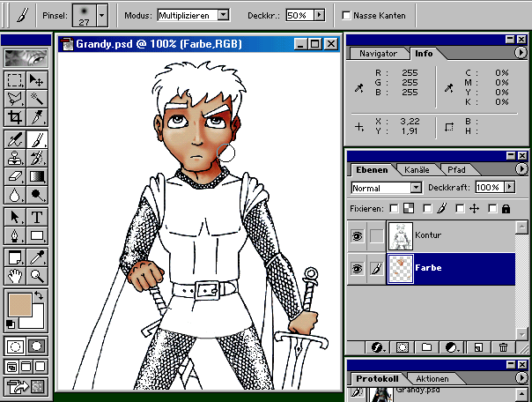
Task: Open the Modus blending mode dropdown
Action: coord(223,15)
